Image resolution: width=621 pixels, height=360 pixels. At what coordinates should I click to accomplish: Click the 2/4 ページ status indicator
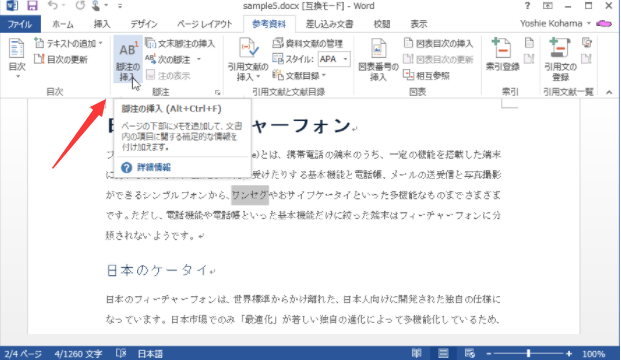tap(23, 353)
